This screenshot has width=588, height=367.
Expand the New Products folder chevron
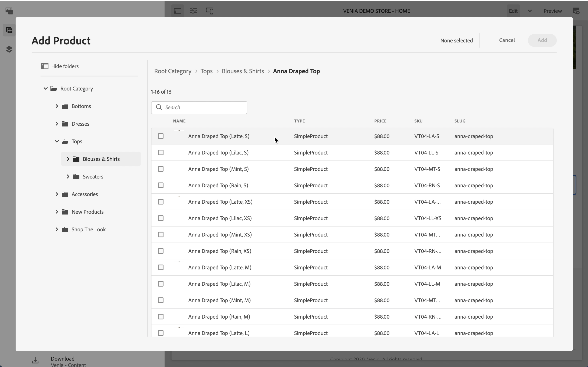coord(57,212)
